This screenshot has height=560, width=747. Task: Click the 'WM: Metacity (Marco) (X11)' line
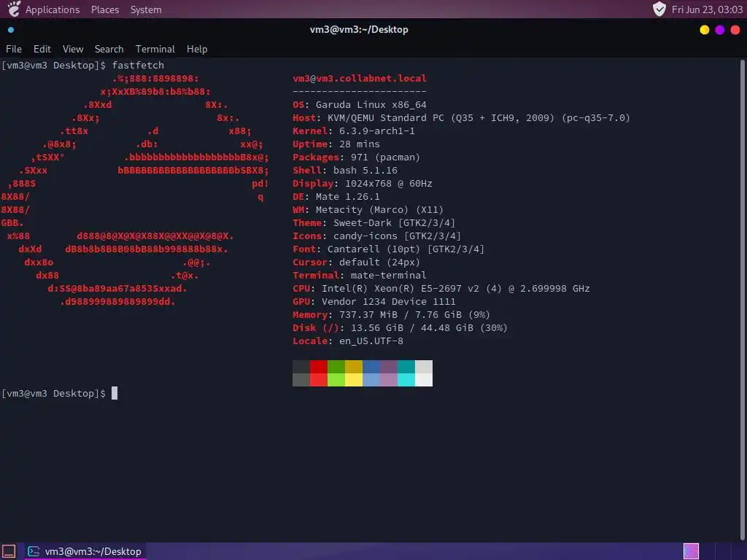[x=368, y=209]
